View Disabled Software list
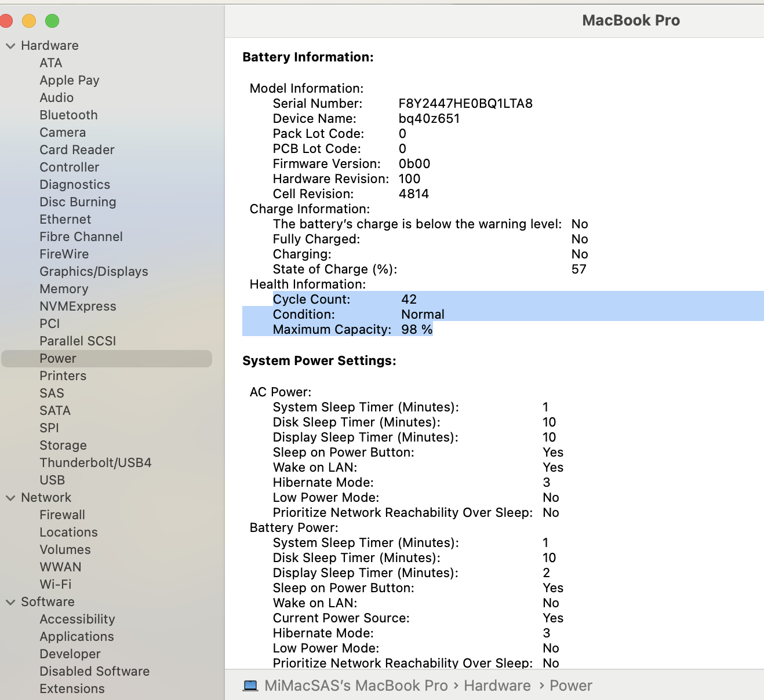This screenshot has height=700, width=764. tap(94, 672)
